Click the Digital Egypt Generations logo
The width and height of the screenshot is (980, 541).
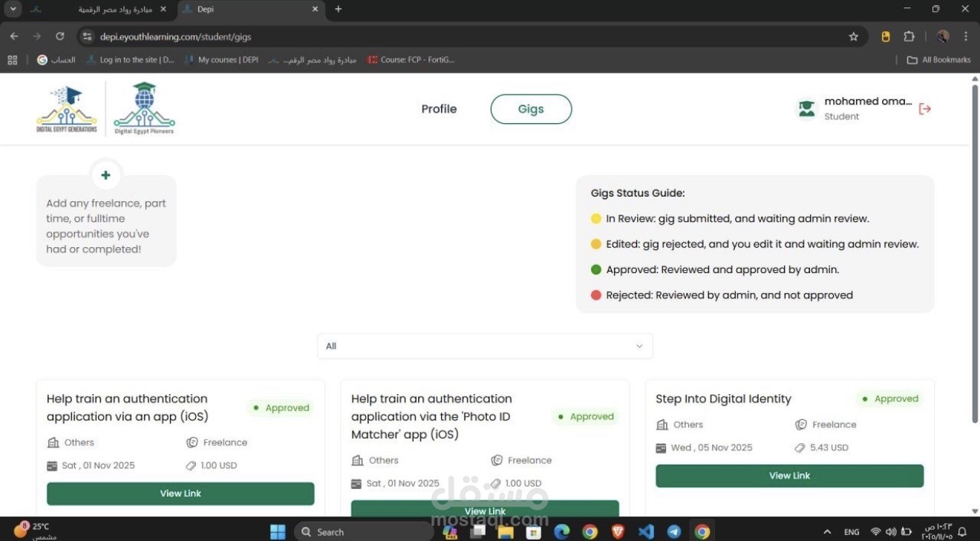(67, 109)
